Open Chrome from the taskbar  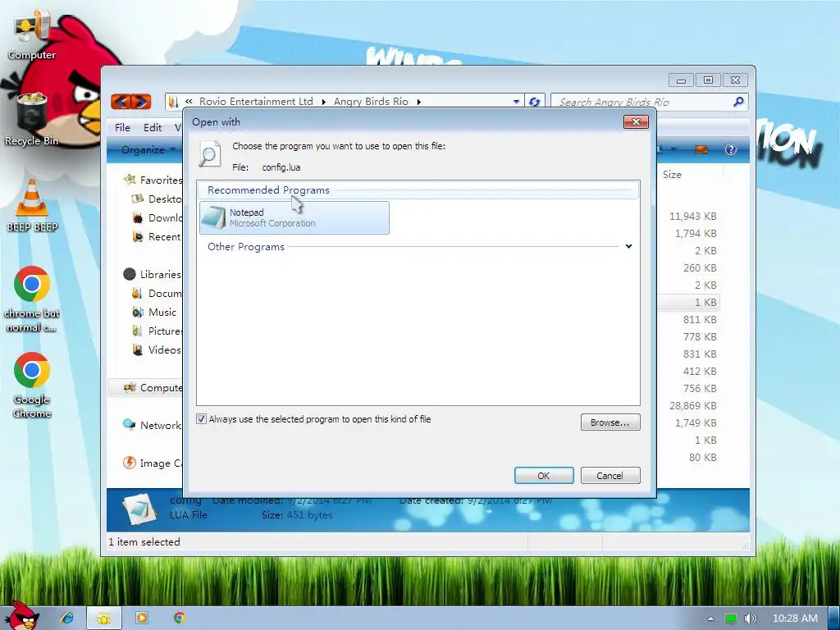coord(180,618)
